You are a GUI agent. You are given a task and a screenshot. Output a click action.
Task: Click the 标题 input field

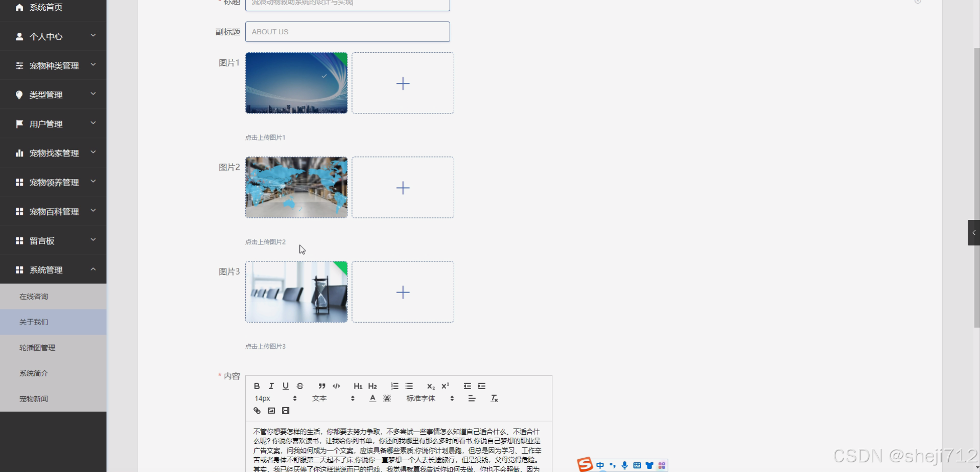click(347, 4)
